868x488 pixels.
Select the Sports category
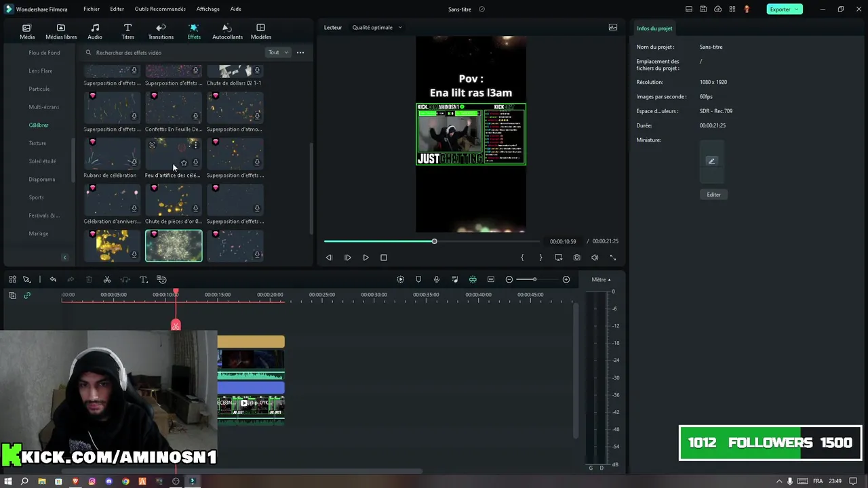click(36, 197)
